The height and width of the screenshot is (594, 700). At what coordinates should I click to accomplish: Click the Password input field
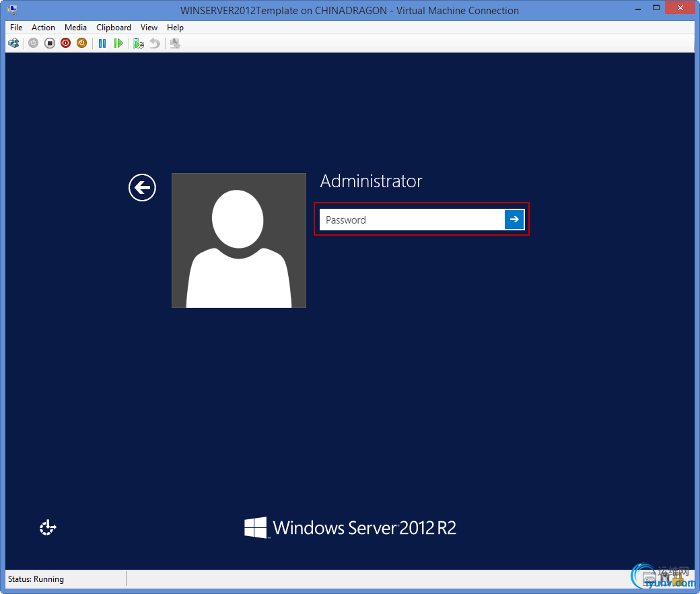coord(412,220)
